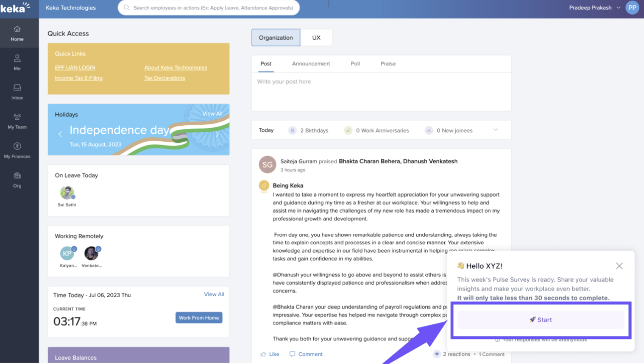This screenshot has height=364, width=644.
Task: Open My Finances rupee icon
Action: point(17,146)
